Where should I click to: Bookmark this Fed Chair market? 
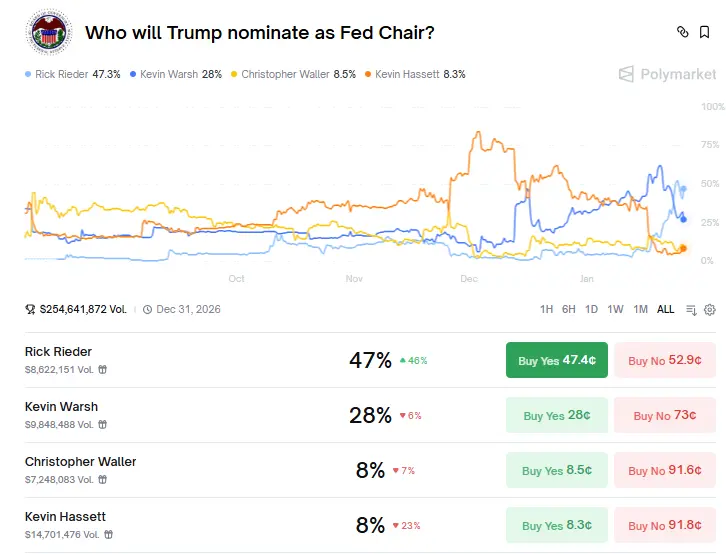point(705,32)
